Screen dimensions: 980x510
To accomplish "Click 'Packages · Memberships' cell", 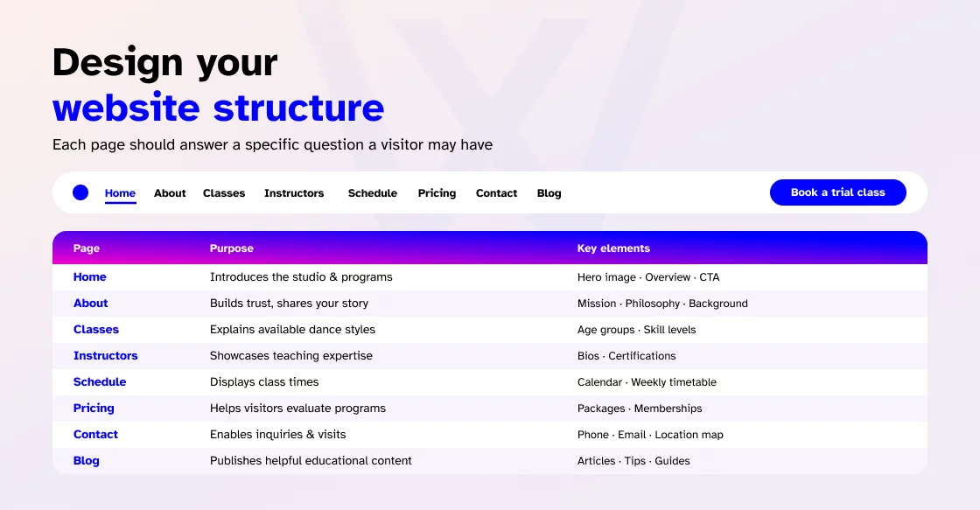I will [x=640, y=409].
